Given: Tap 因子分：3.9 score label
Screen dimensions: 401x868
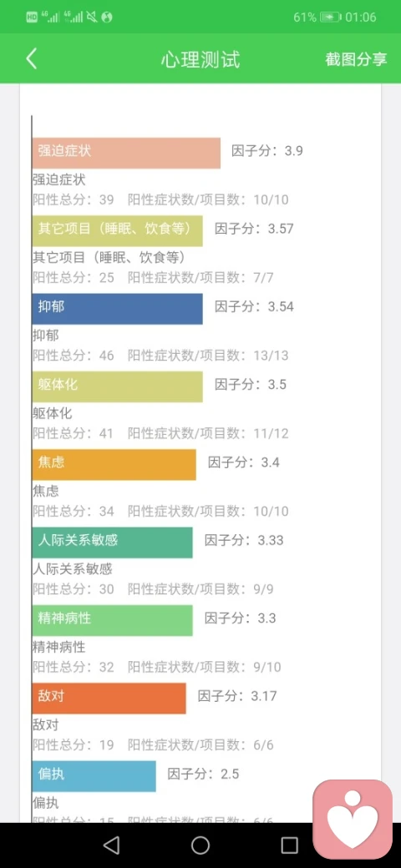Looking at the screenshot, I should tap(267, 150).
